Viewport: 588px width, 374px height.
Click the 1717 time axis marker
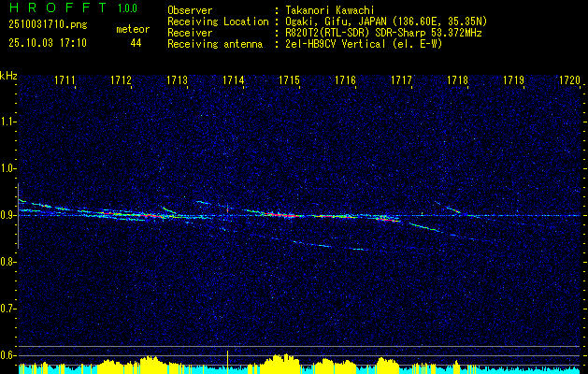pos(401,80)
